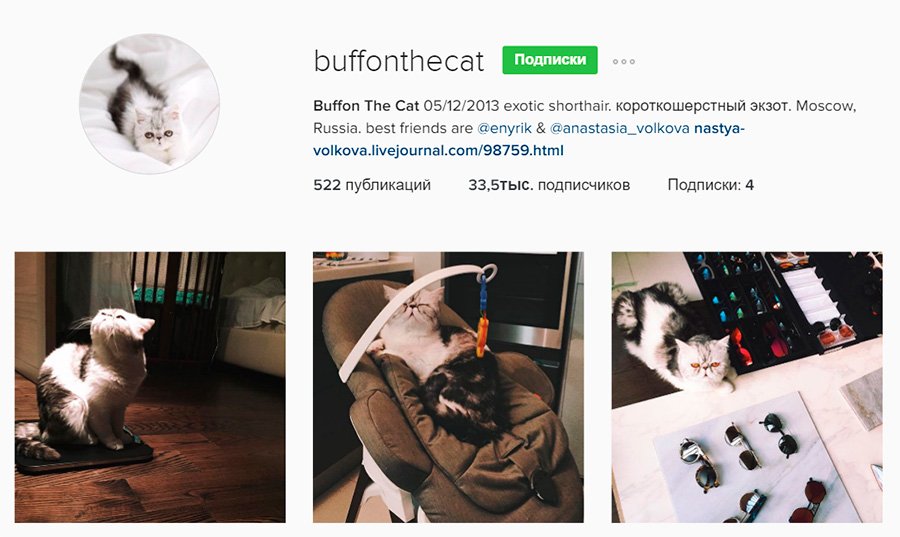Open photo of cat looking up on wooden floor
The image size is (900, 537).
click(150, 387)
